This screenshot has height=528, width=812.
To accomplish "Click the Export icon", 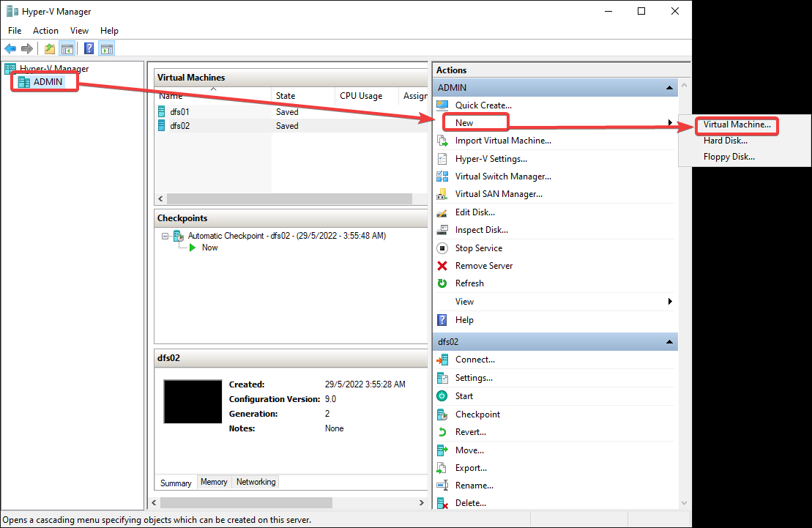I will click(442, 468).
